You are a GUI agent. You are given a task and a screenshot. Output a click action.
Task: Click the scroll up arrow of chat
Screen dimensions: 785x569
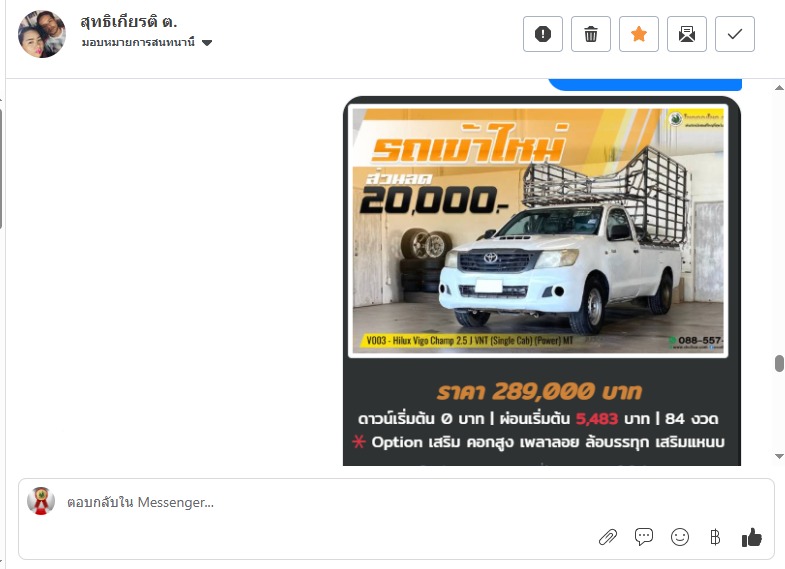coord(779,88)
